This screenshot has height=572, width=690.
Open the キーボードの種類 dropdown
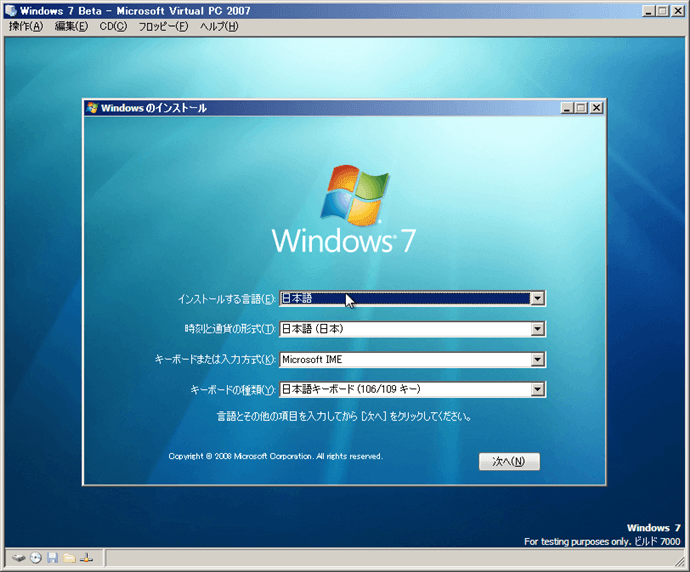point(538,391)
